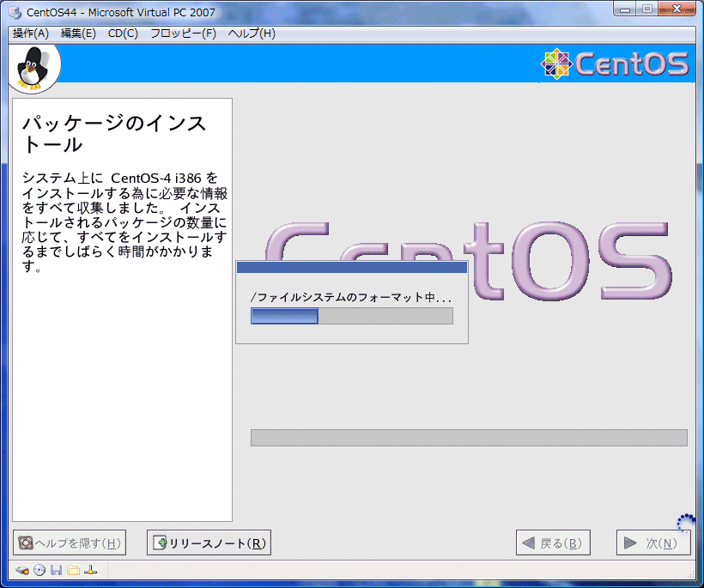Click the ヘルプを隠す(H) button
This screenshot has width=704, height=588.
(70, 543)
